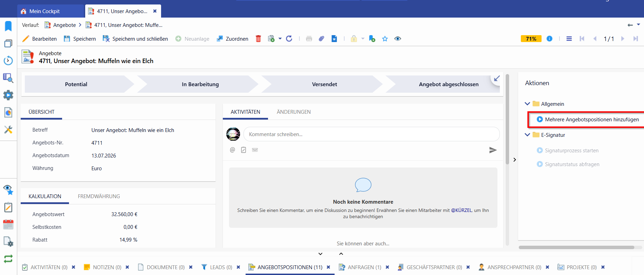Click the @ mention icon below comment box
Image resolution: width=644 pixels, height=275 pixels.
(x=232, y=150)
